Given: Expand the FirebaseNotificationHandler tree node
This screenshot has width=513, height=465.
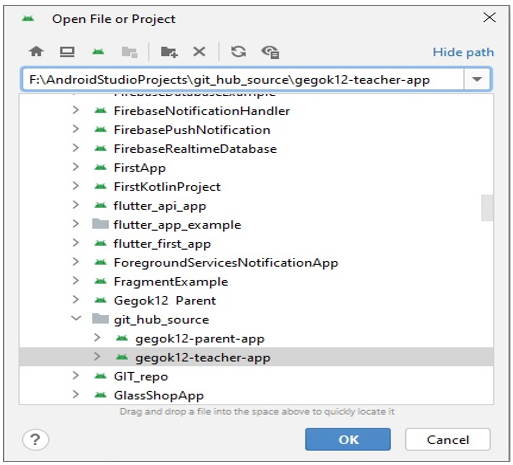Looking at the screenshot, I should pos(76,110).
